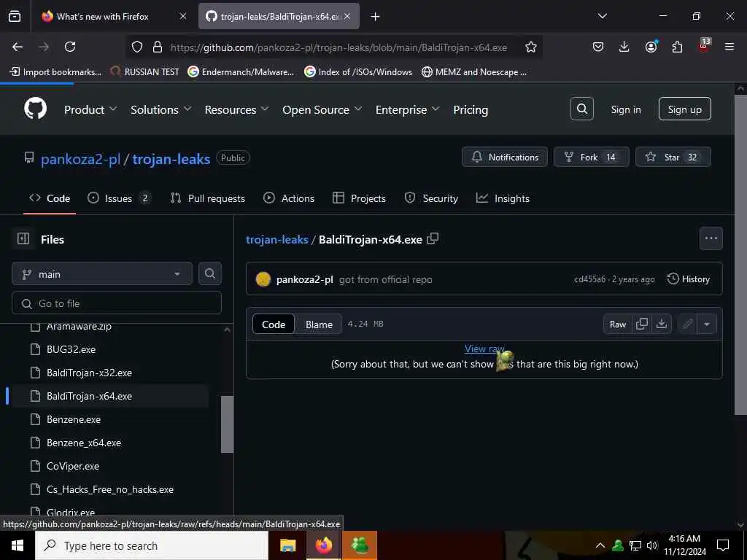
Task: Go back with browser back arrow
Action: [18, 47]
